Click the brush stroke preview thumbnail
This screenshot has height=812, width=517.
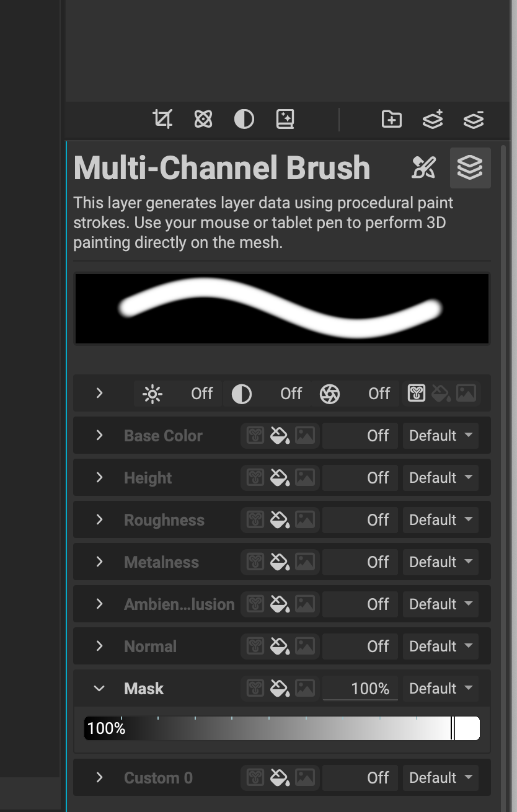coord(281,308)
